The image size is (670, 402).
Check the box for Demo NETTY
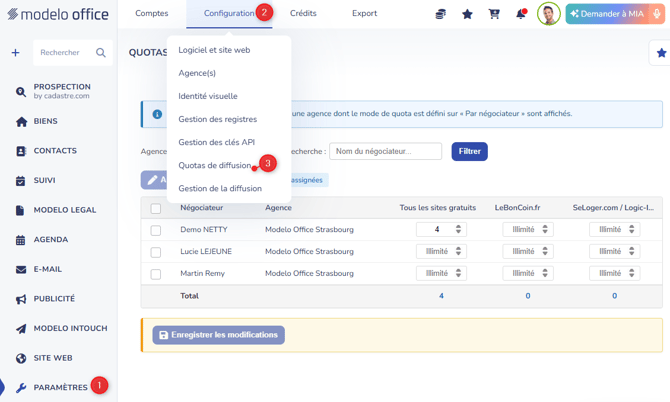pyautogui.click(x=156, y=230)
